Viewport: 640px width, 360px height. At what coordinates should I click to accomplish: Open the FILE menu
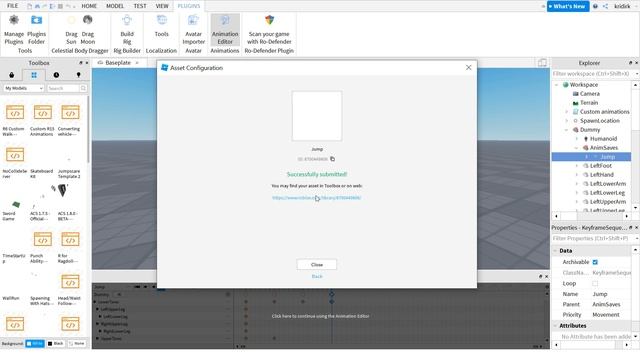(12, 6)
